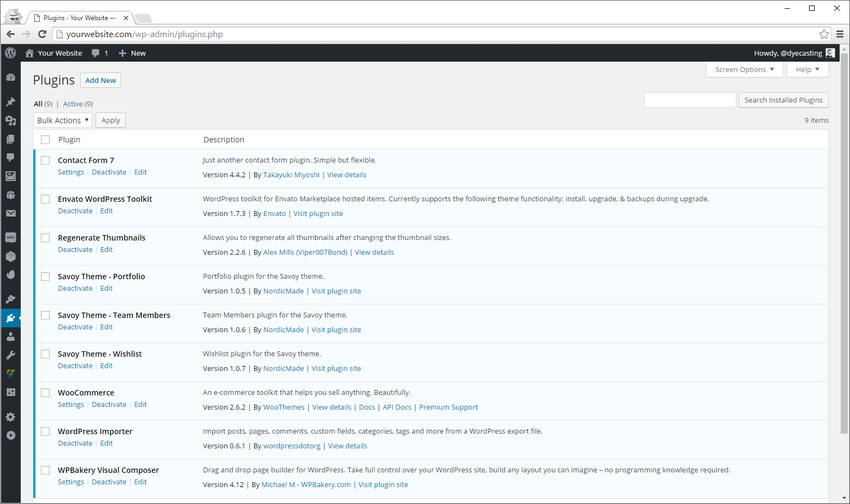Click the page vertical scrollbar

pyautogui.click(x=844, y=244)
